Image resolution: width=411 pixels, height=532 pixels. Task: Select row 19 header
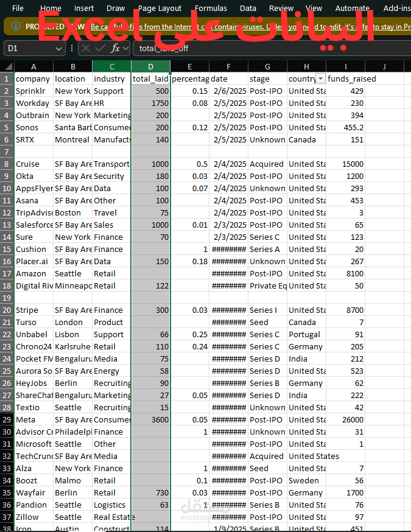click(x=7, y=298)
